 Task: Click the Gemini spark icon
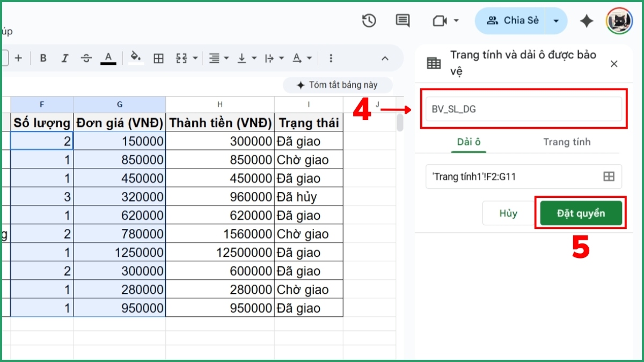(587, 20)
